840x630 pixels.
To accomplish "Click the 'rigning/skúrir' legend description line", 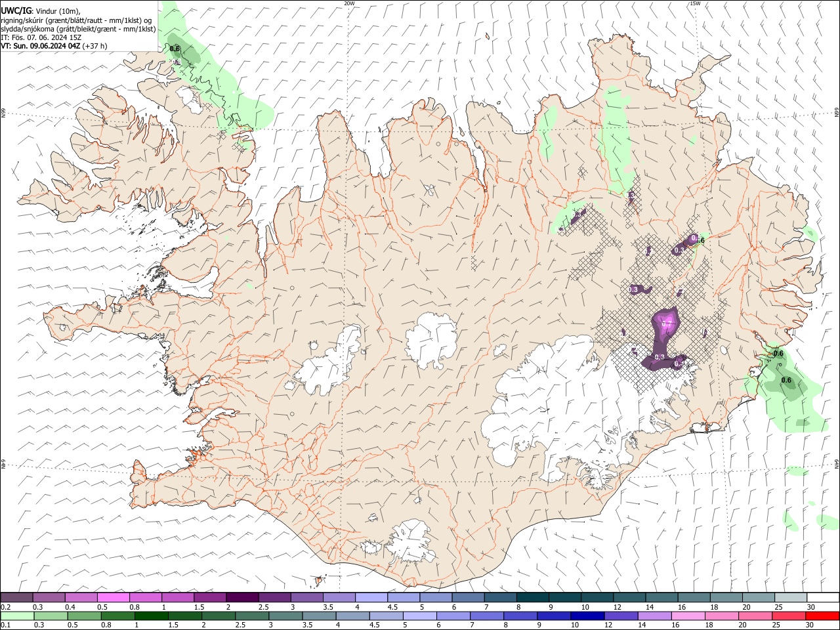I will pyautogui.click(x=76, y=20).
